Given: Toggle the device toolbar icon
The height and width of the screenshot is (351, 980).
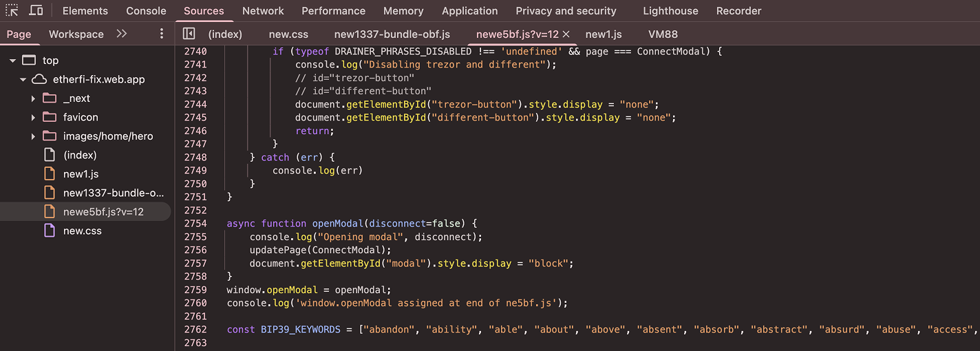Looking at the screenshot, I should (36, 11).
